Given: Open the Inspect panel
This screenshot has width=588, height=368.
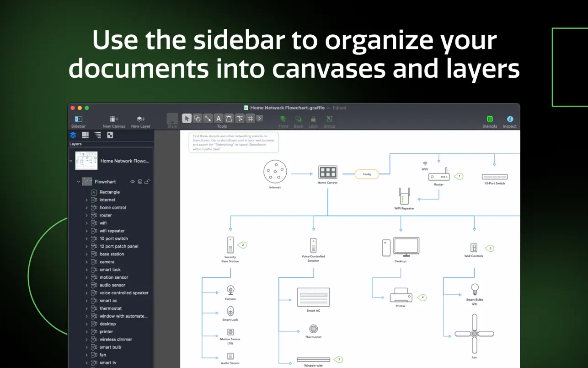Looking at the screenshot, I should point(510,119).
